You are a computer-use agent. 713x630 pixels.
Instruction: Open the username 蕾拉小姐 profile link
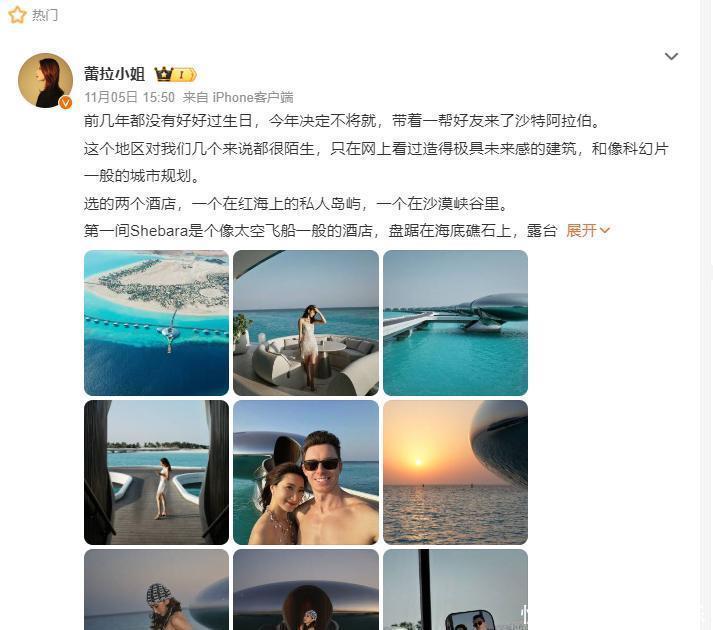[x=115, y=74]
